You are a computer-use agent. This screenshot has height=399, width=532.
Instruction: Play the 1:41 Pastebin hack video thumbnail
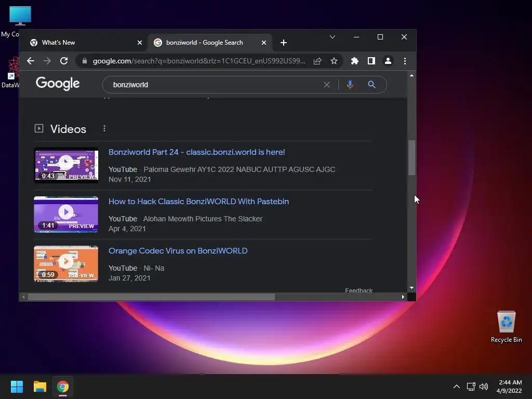click(x=66, y=215)
